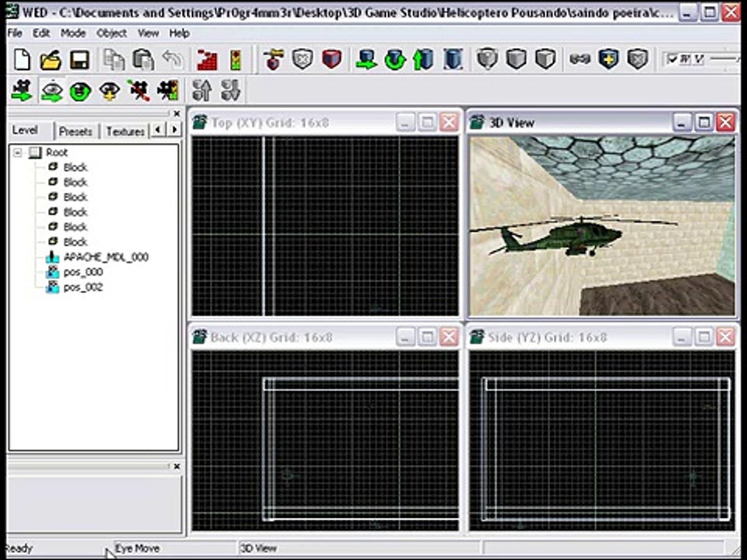Click the red cube toolbar icon

tap(331, 59)
